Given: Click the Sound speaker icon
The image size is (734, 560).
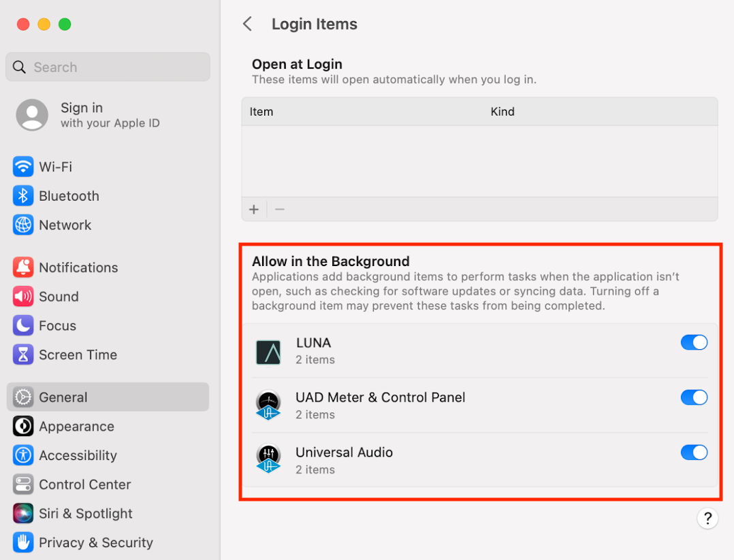Looking at the screenshot, I should (x=19, y=296).
